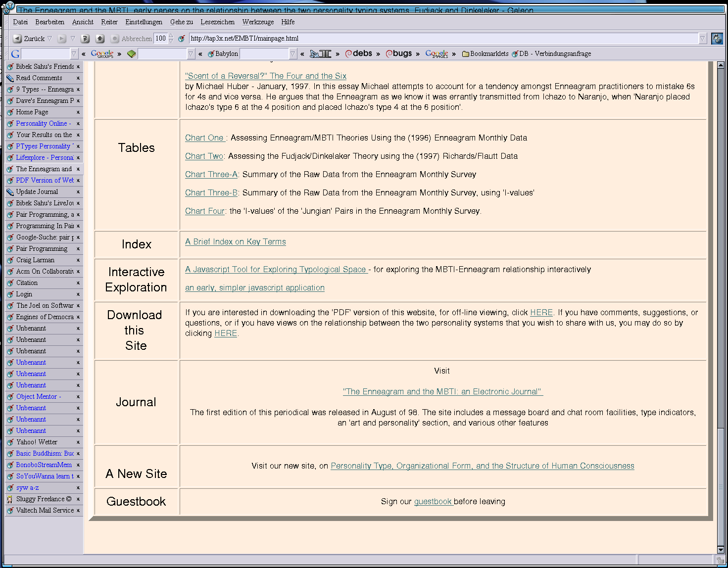
Task: Open A Brief Index on Key Terms
Action: [236, 242]
